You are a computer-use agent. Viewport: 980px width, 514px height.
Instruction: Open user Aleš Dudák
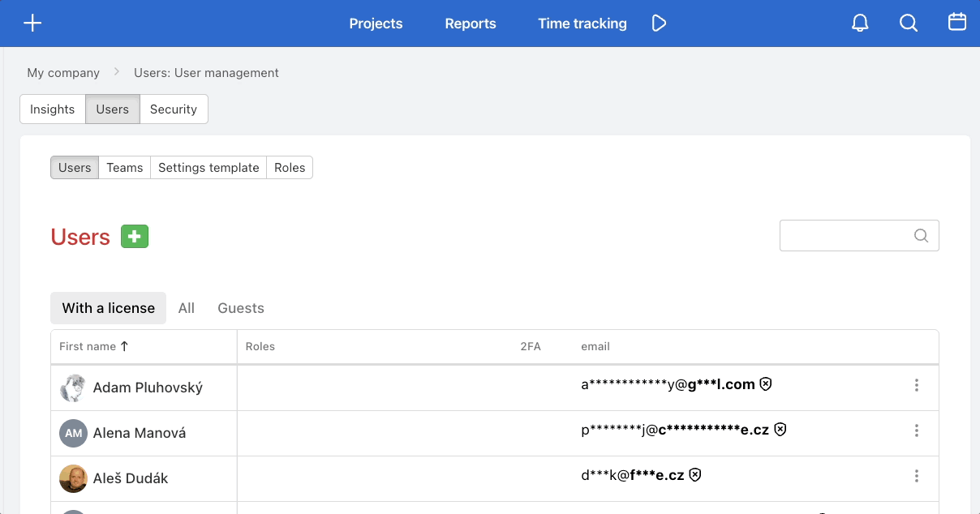(x=131, y=478)
